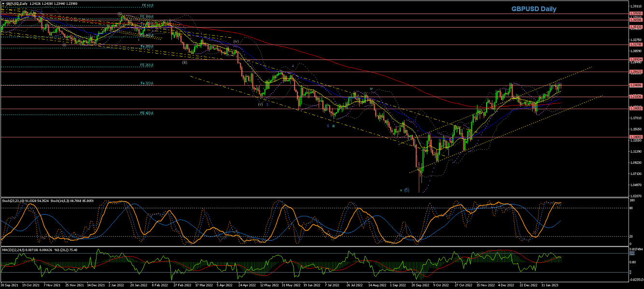The width and height of the screenshot is (644, 289).
Task: Click the 1.14083 price level tag
Action: tap(635, 137)
